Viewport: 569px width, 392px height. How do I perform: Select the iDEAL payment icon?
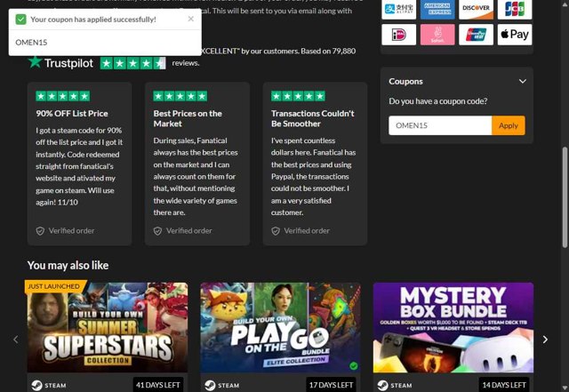tap(399, 35)
